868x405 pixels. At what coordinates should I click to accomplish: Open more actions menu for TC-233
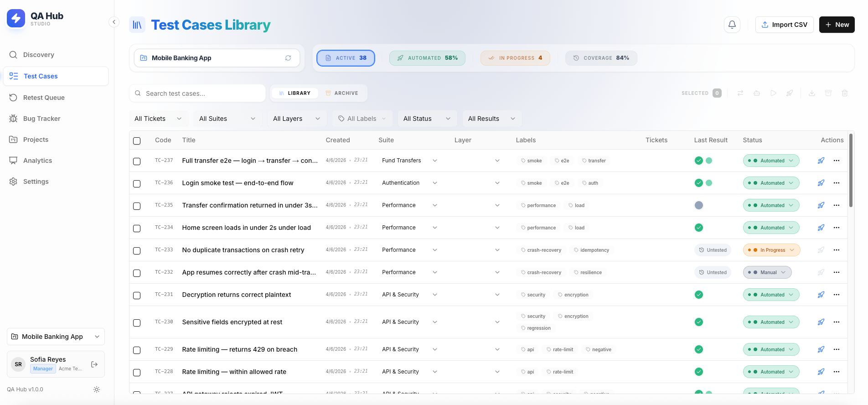(x=837, y=250)
